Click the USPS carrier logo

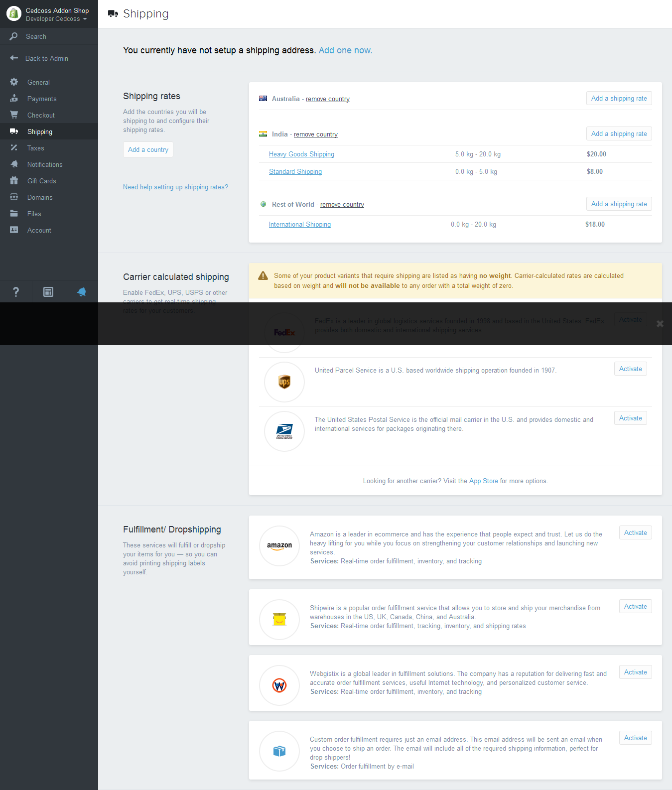[284, 431]
